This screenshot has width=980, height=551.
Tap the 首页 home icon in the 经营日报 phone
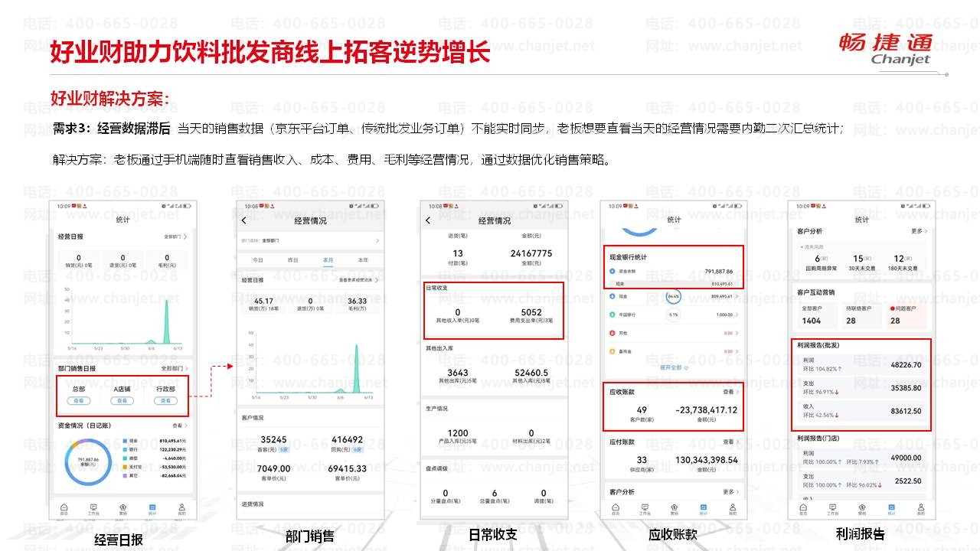pos(64,508)
